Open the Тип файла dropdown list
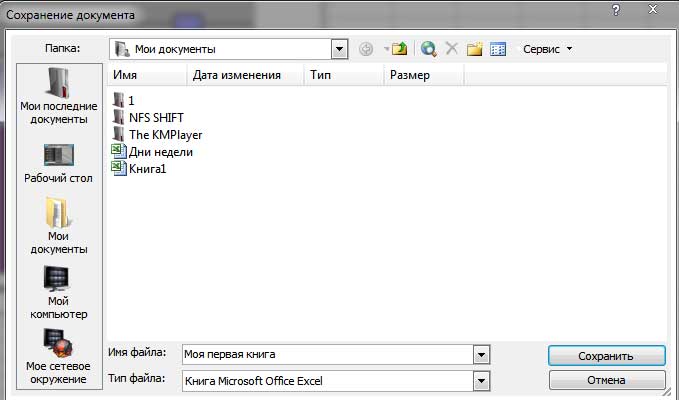 point(482,381)
